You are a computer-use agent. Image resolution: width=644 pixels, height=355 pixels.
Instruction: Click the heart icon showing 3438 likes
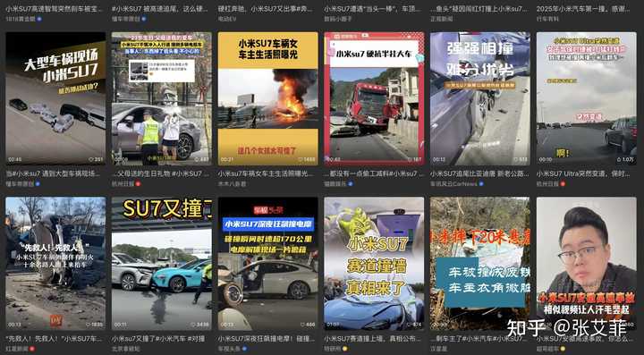click(194, 325)
